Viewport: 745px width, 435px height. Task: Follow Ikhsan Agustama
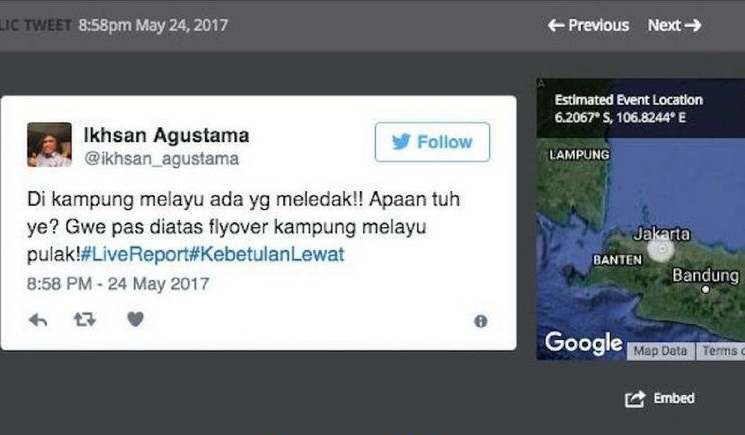pyautogui.click(x=432, y=142)
